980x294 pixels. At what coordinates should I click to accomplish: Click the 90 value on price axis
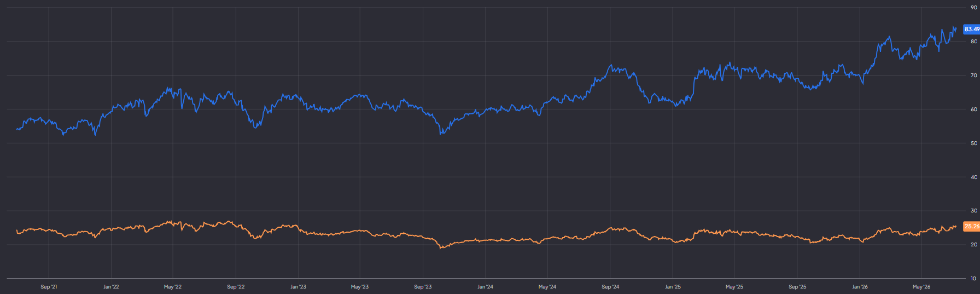973,8
